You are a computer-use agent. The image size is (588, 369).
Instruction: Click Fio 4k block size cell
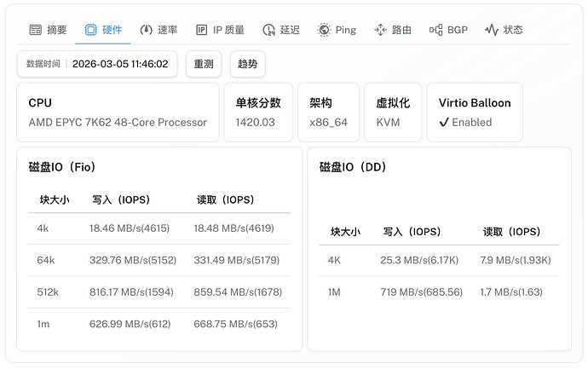click(43, 228)
